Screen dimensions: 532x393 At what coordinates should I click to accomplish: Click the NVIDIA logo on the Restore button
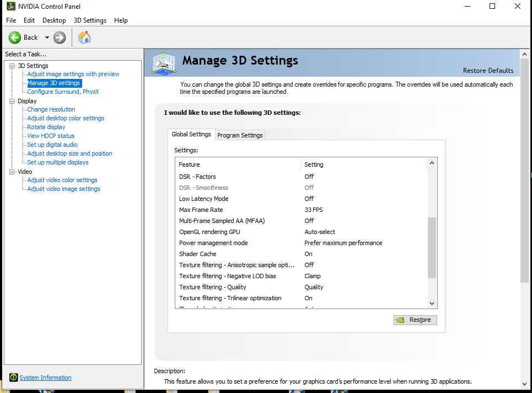(400, 320)
